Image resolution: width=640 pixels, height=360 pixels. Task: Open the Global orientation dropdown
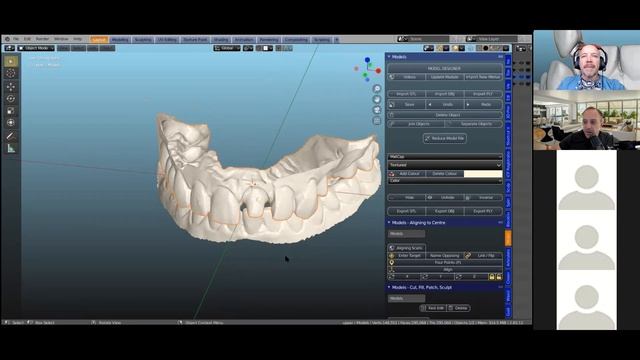227,48
